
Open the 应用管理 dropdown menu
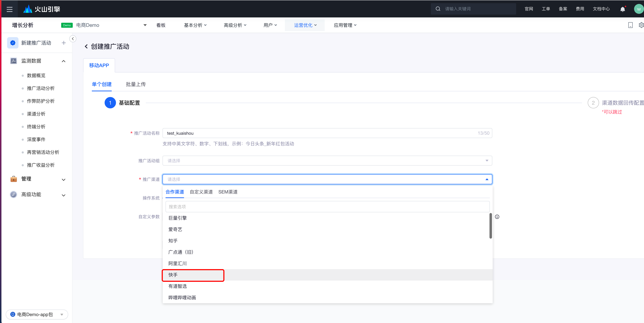345,25
